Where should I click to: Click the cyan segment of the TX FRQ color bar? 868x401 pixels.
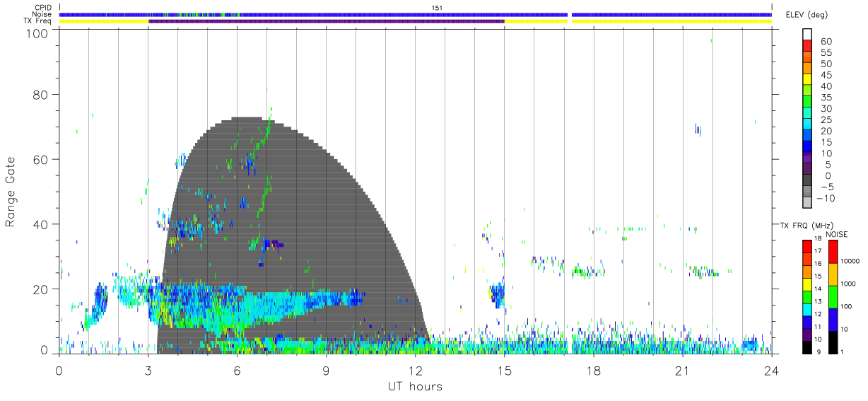807,310
